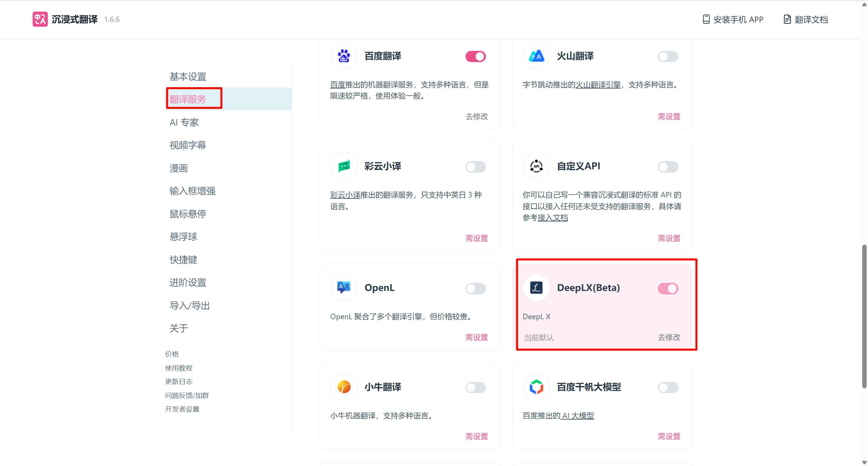This screenshot has width=868, height=466.
Task: Click 需设置 on the OpenL card
Action: point(477,337)
